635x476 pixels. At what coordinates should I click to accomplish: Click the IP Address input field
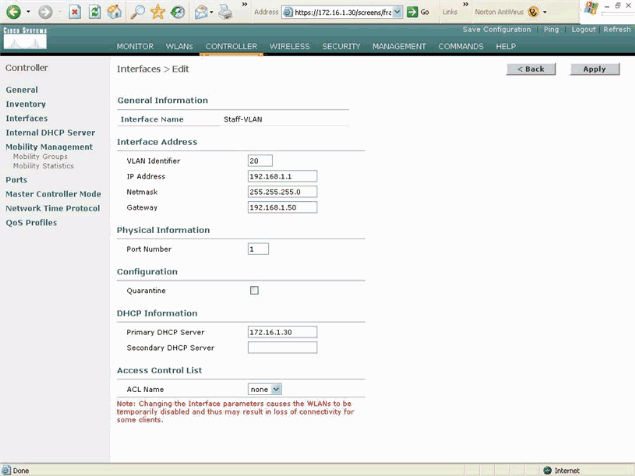click(x=282, y=176)
